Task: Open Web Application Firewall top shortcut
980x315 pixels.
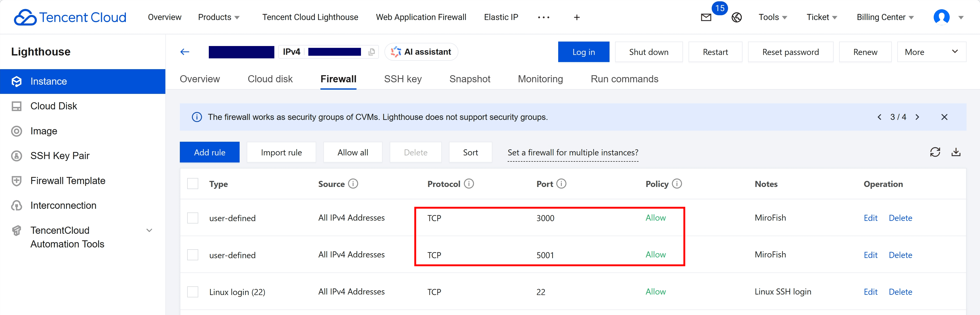Action: (x=421, y=17)
